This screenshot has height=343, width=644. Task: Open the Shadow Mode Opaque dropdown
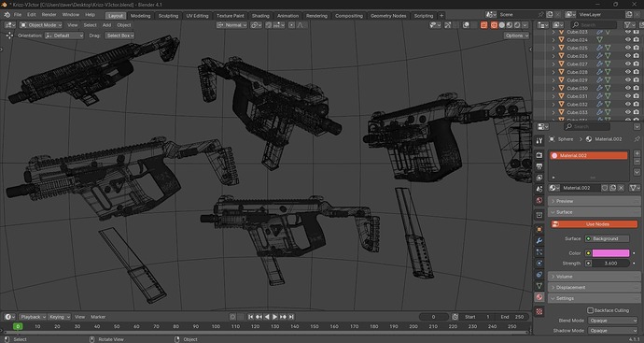(612, 330)
